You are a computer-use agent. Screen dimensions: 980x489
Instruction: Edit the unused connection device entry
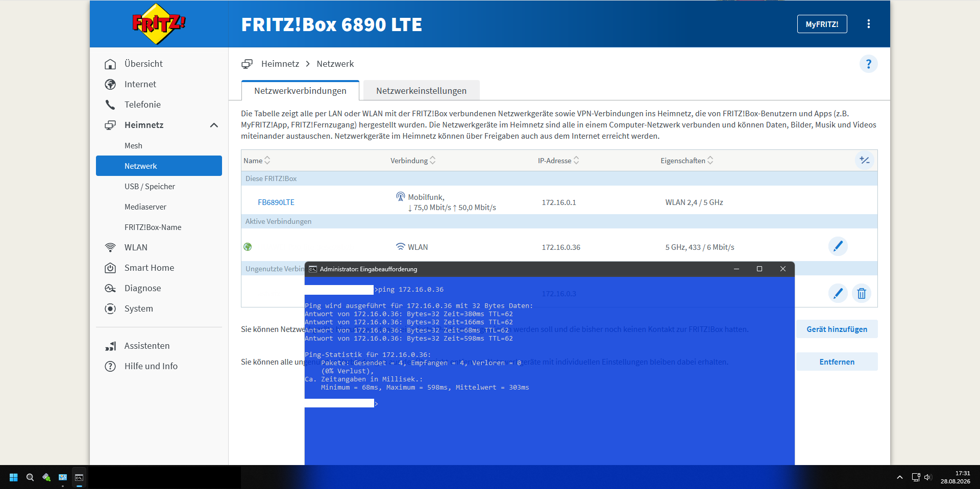[838, 293]
